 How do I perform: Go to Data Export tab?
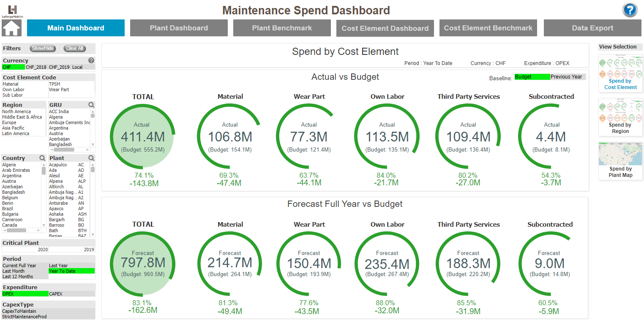pos(592,28)
